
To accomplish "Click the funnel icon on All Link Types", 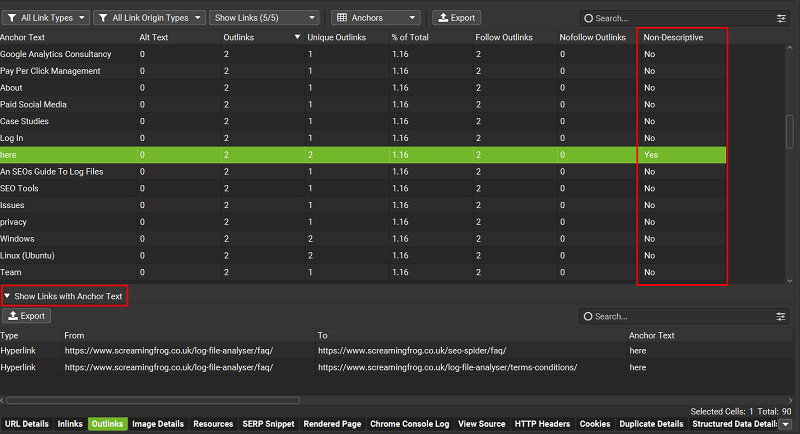I will point(11,18).
